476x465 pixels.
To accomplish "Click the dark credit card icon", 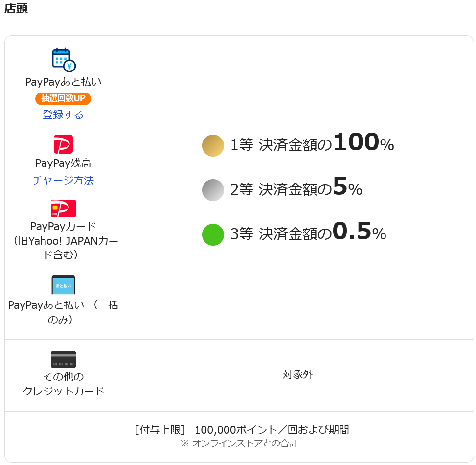I will [63, 359].
